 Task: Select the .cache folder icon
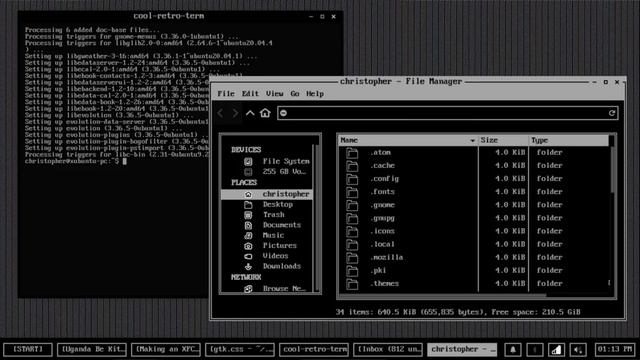pos(352,166)
